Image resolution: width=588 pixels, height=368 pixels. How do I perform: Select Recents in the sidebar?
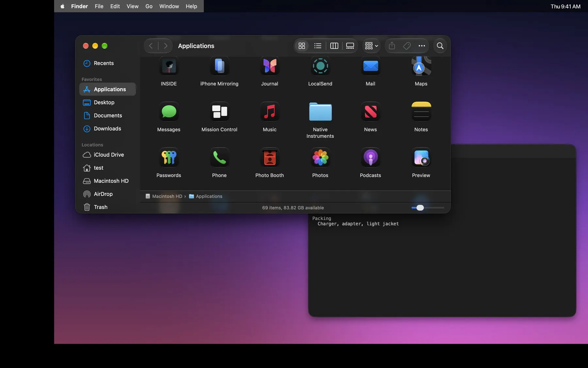(x=107, y=63)
